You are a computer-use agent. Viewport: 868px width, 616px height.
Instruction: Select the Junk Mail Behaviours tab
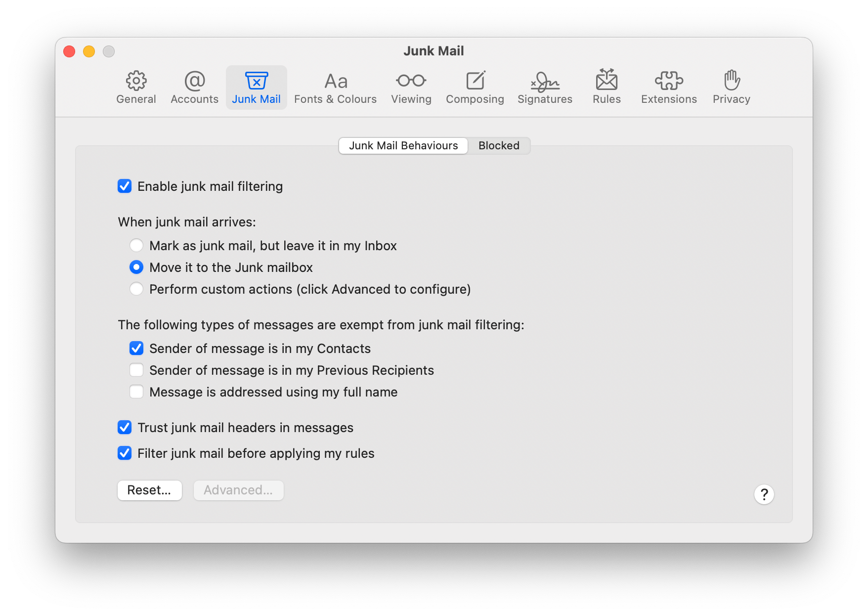click(x=403, y=145)
